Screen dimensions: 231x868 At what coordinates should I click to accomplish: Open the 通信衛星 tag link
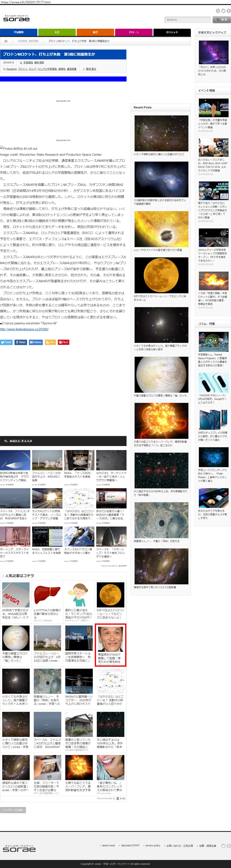[72, 69]
